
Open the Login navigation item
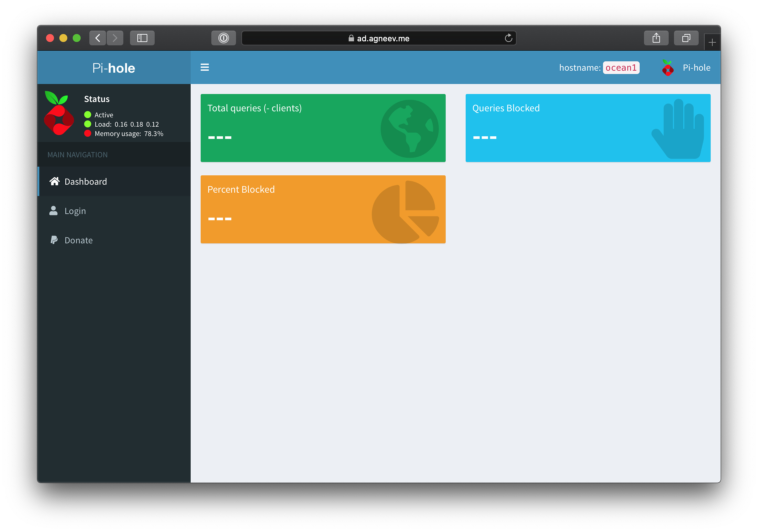[x=114, y=211]
